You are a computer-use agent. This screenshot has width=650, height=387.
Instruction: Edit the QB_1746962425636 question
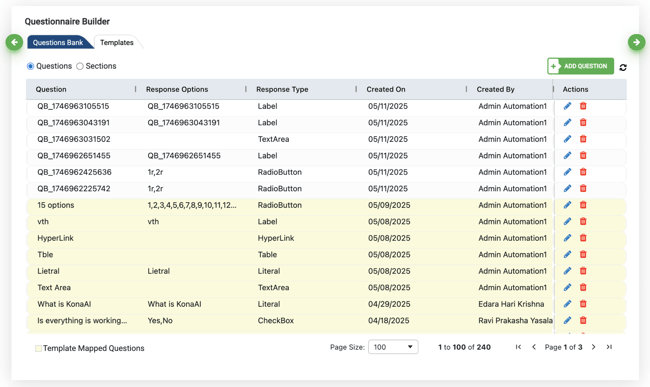tap(568, 172)
